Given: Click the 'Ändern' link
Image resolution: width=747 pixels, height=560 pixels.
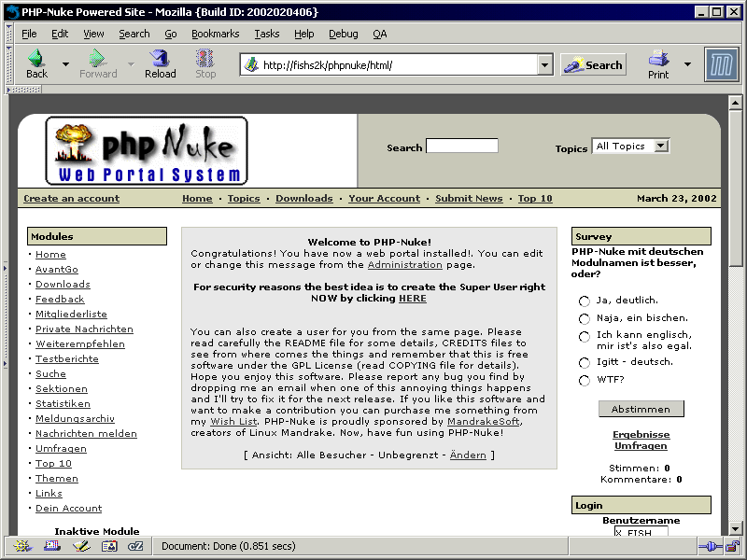Looking at the screenshot, I should coord(468,455).
